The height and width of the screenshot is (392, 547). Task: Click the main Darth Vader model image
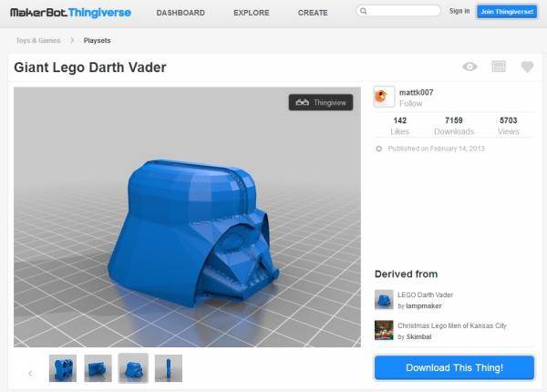pos(187,217)
